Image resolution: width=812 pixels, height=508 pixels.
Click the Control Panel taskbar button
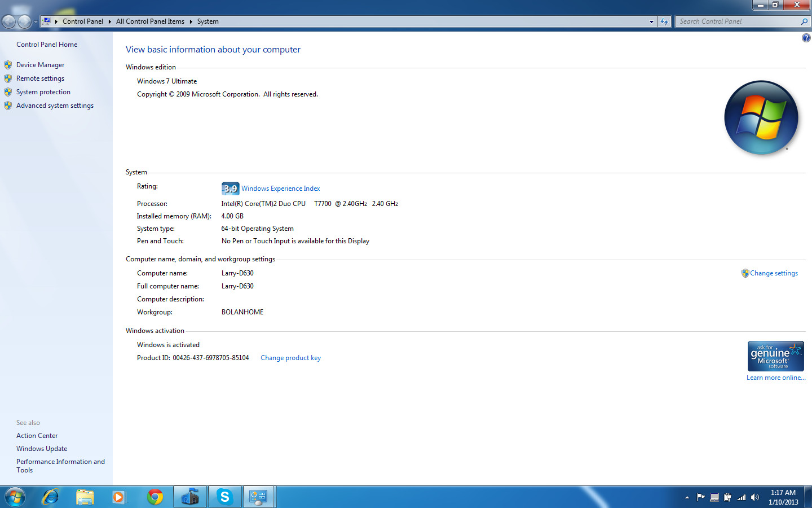coord(259,497)
